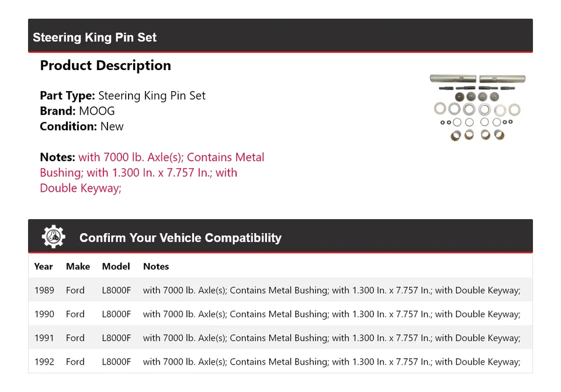561x392 pixels.
Task: Select the Model column header
Action: point(116,266)
